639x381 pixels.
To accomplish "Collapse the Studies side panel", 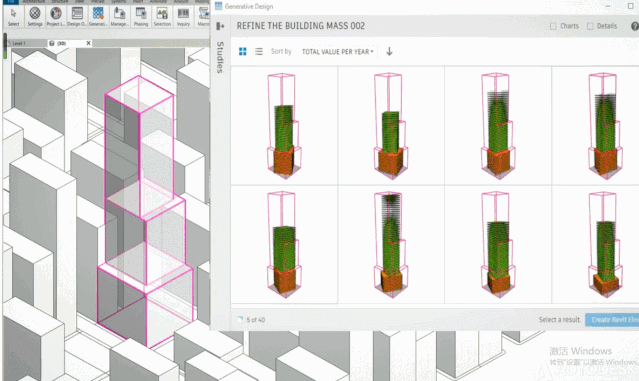I will [220, 26].
